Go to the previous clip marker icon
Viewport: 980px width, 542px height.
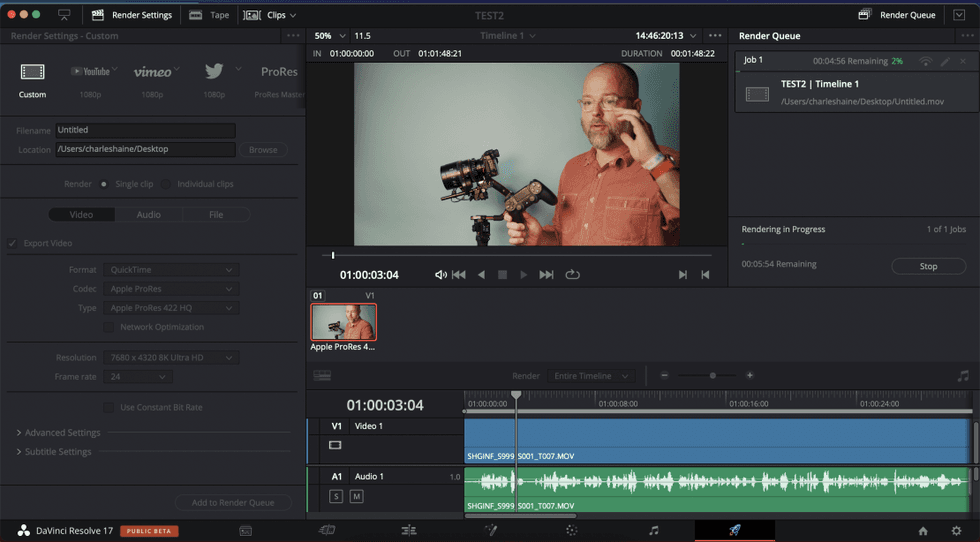(705, 274)
